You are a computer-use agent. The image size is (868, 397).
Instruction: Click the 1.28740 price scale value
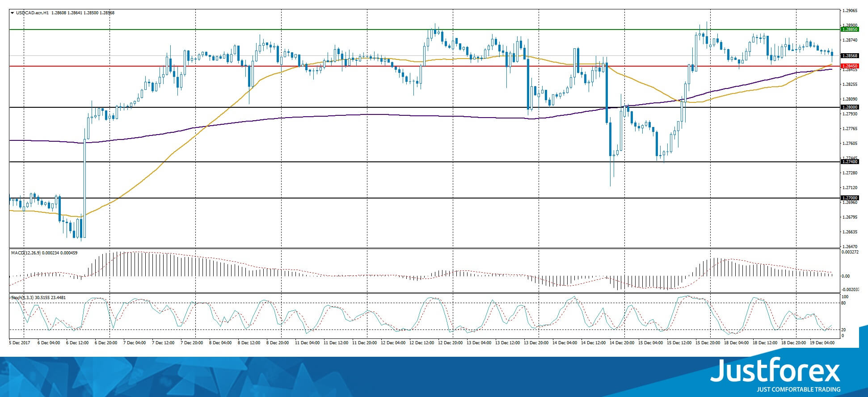pos(850,40)
